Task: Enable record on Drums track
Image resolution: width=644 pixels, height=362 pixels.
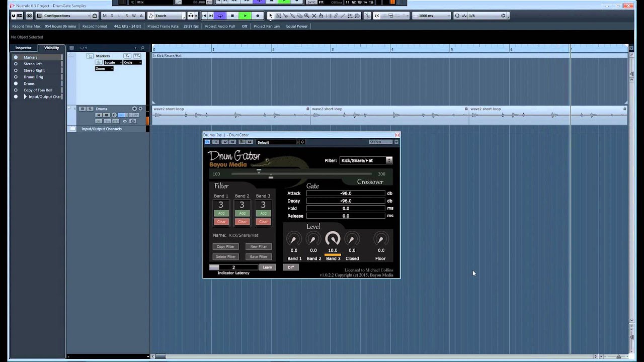Action: pos(134,109)
